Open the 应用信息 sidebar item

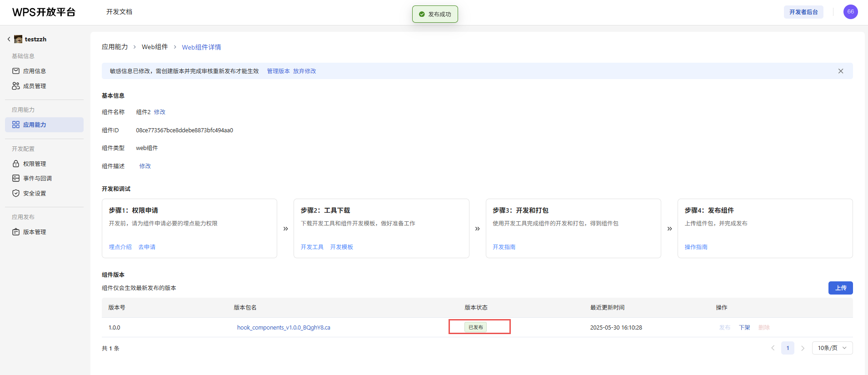pos(44,71)
